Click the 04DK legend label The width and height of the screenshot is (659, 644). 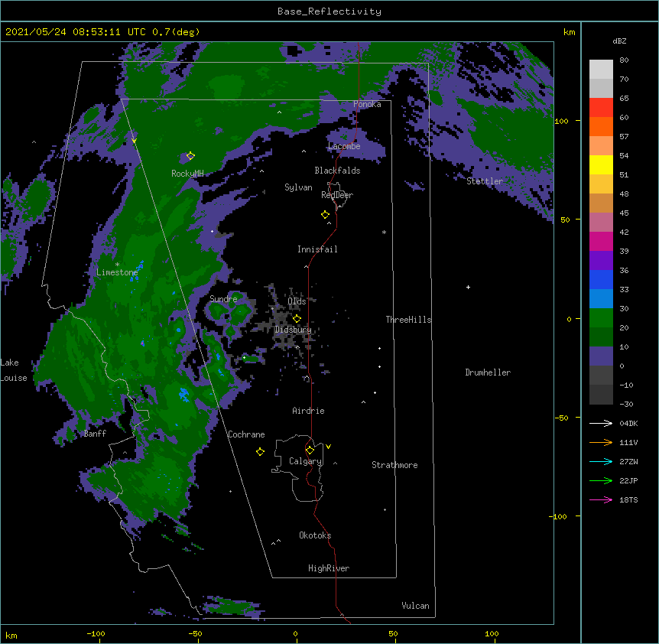628,423
